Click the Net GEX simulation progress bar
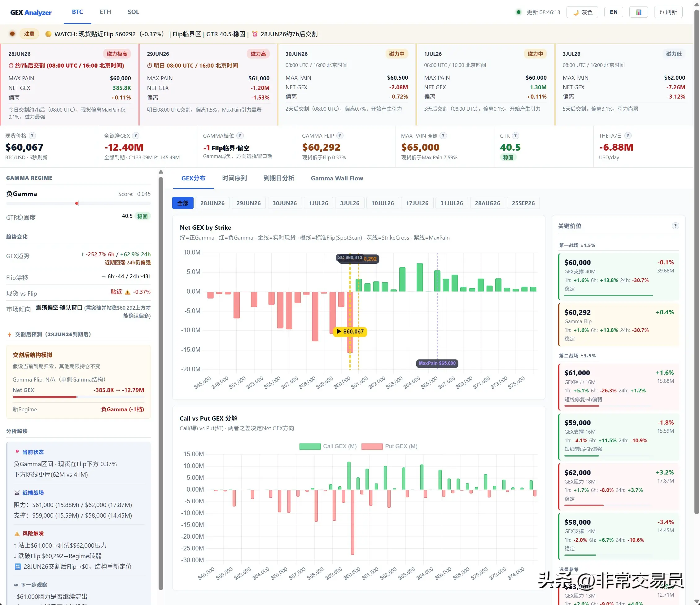Image resolution: width=700 pixels, height=605 pixels. 78,397
